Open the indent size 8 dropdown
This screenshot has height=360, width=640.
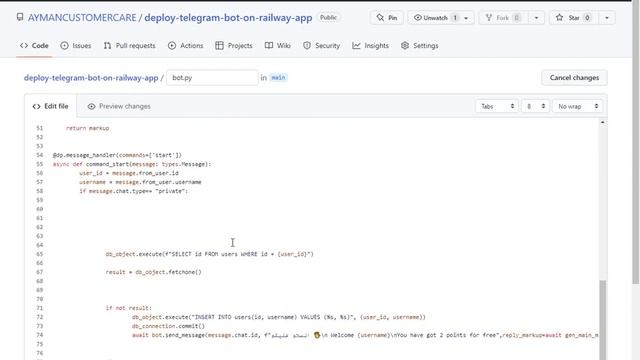[535, 106]
